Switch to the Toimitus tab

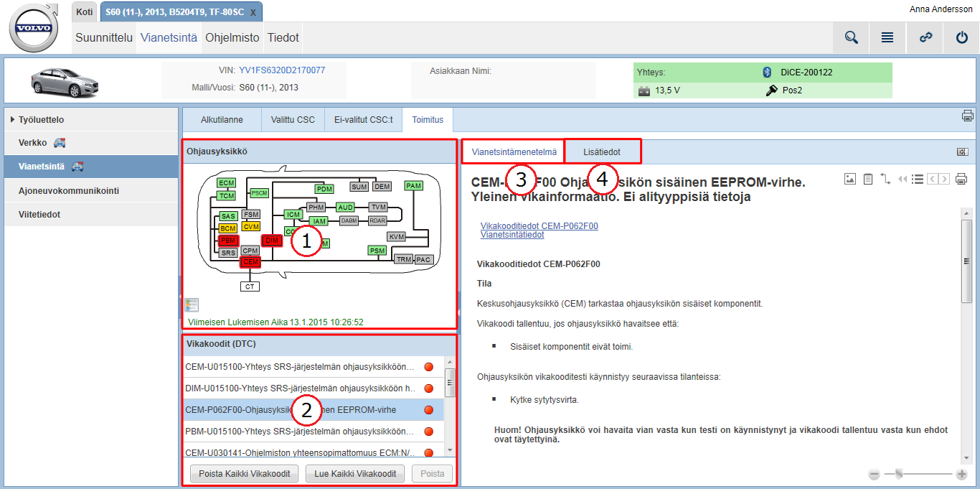click(428, 120)
